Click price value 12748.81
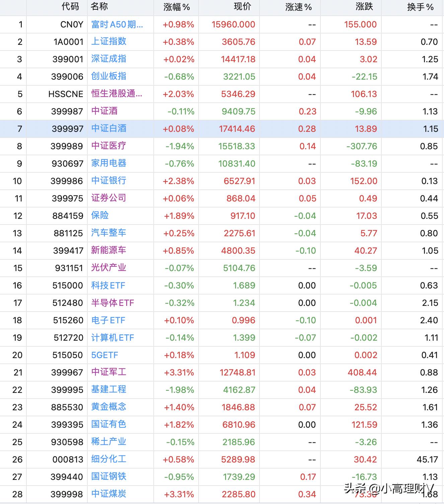 click(x=237, y=372)
